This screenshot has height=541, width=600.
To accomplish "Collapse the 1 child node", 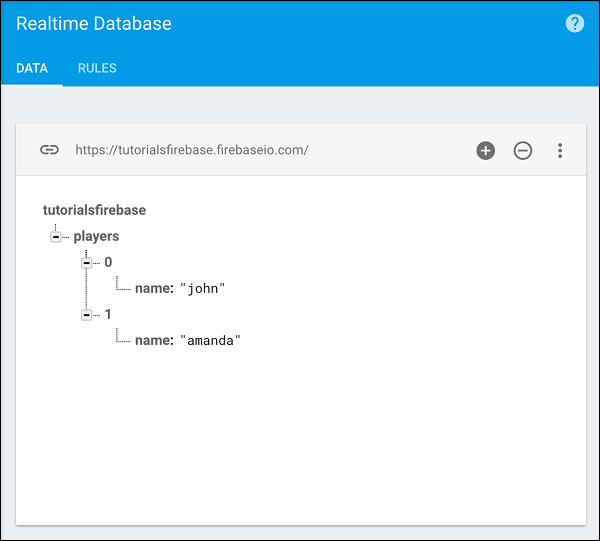I will 87,315.
